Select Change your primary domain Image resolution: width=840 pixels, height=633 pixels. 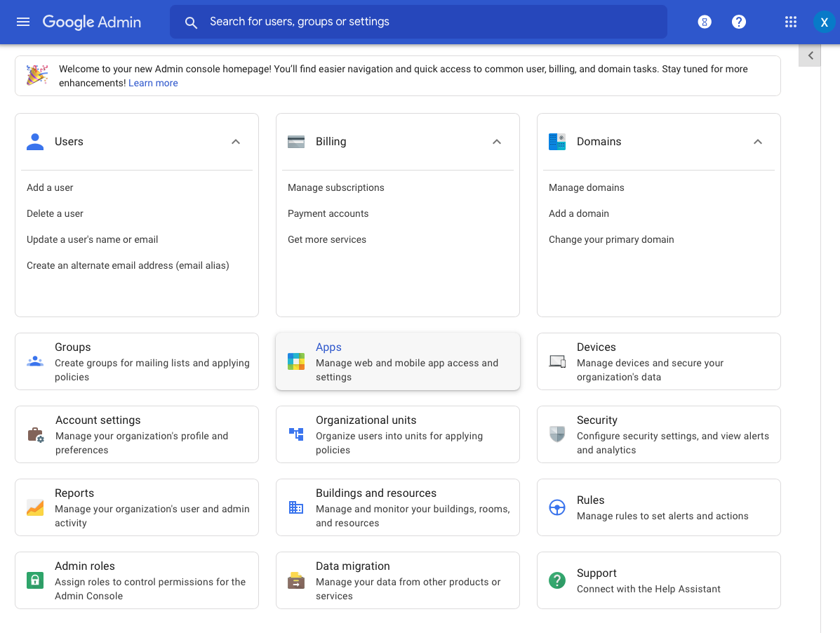point(611,239)
